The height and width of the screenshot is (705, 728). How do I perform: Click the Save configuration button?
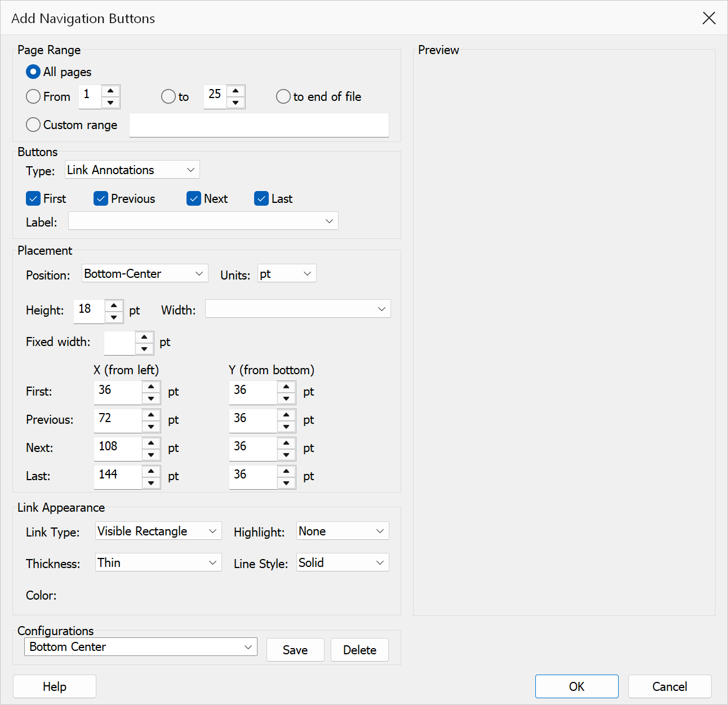coord(295,650)
